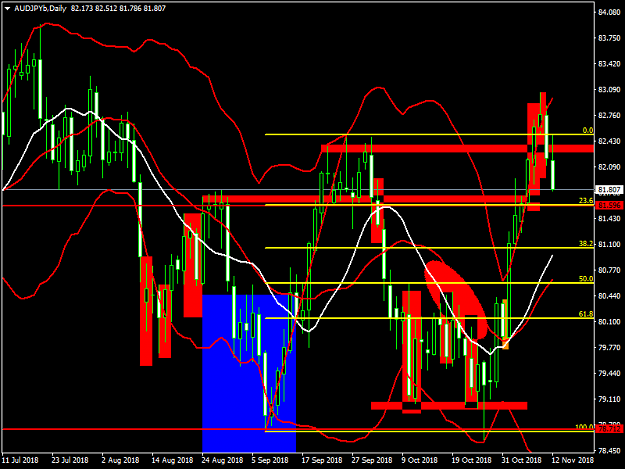Select the Fibonacci 0.0 level label
625x469 pixels.
point(588,130)
